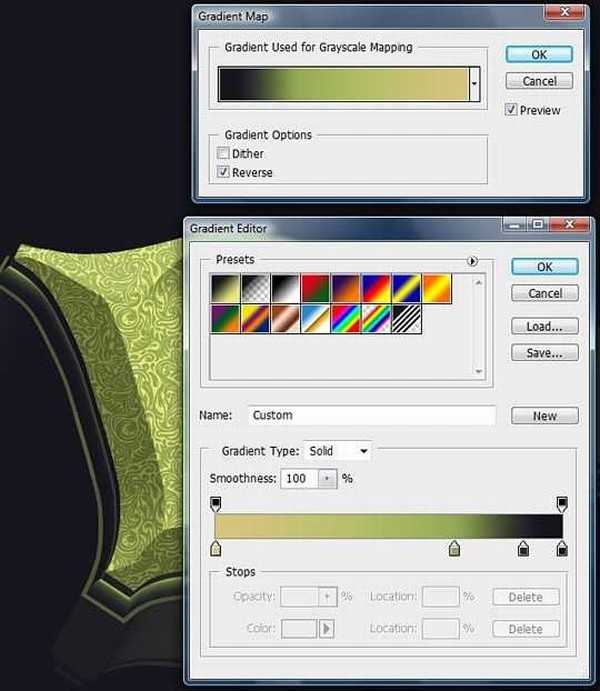Select the Transparent Stripes gradient preset

pos(406,319)
